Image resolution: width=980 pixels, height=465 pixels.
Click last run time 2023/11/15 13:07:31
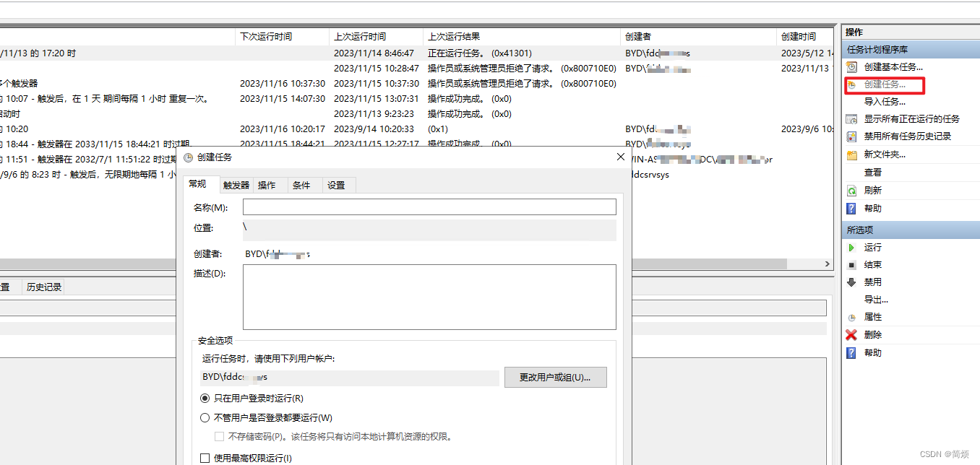(x=376, y=99)
